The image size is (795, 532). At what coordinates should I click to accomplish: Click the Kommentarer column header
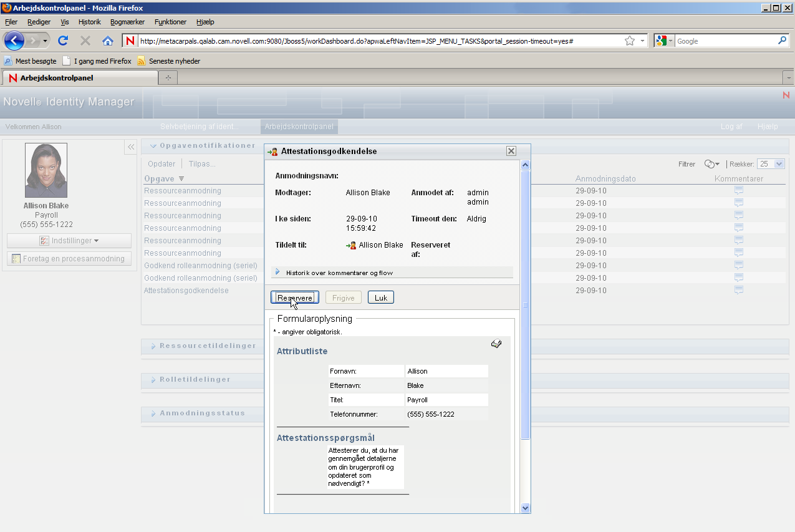coord(739,179)
